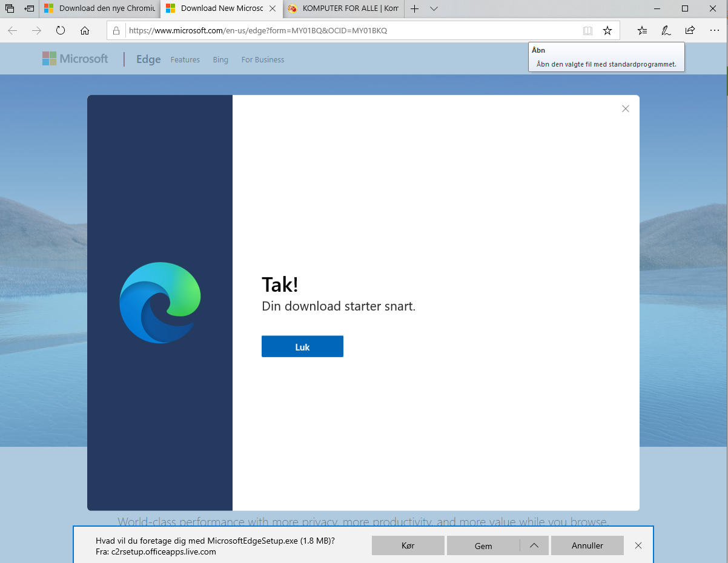Open Web Notes with the pen icon
Screen dimensions: 728x563
[666, 30]
